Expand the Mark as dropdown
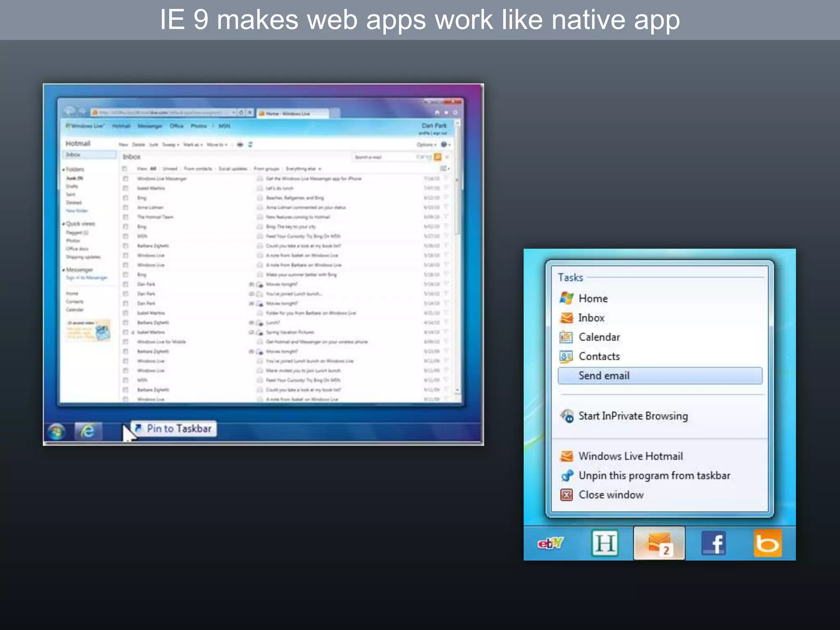This screenshot has width=840, height=630. click(x=193, y=145)
